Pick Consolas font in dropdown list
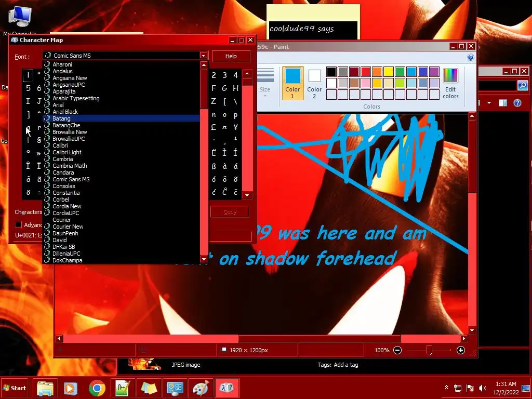The image size is (532, 399). tap(122, 186)
